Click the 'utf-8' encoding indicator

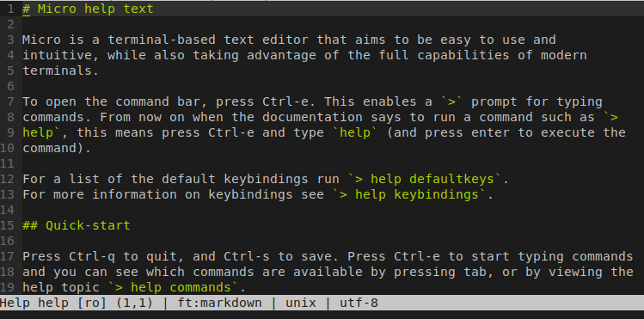[x=359, y=304]
